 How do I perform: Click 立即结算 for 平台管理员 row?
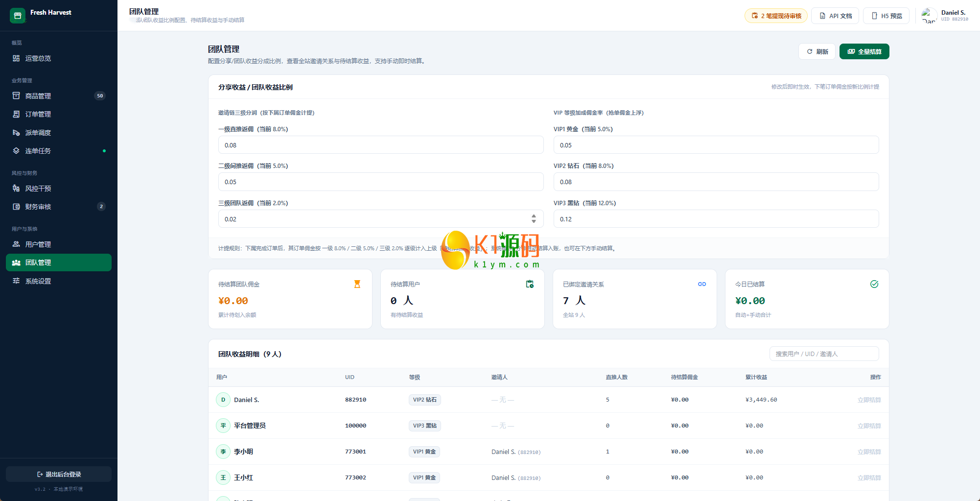pos(869,426)
